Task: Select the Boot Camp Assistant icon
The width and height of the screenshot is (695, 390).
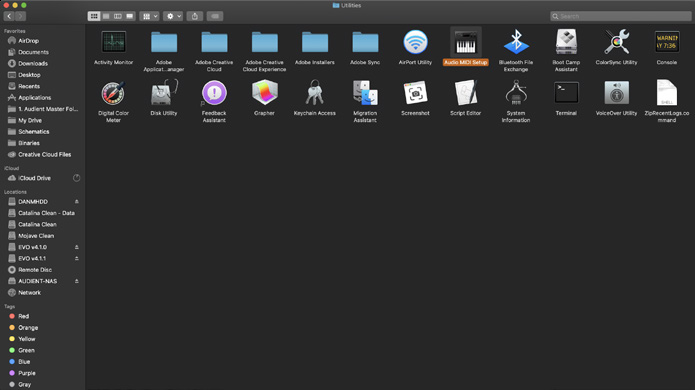Action: coord(566,42)
